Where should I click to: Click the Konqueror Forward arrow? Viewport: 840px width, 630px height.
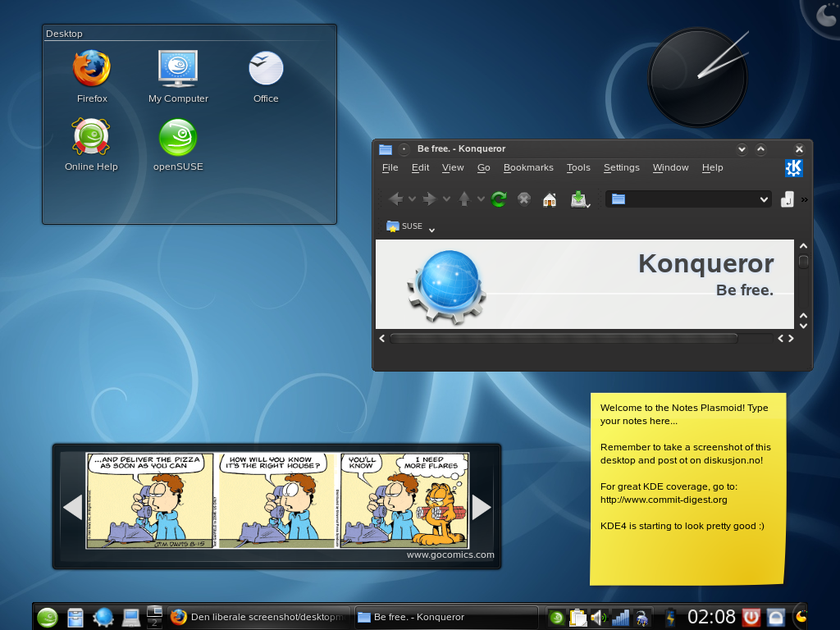click(x=429, y=199)
